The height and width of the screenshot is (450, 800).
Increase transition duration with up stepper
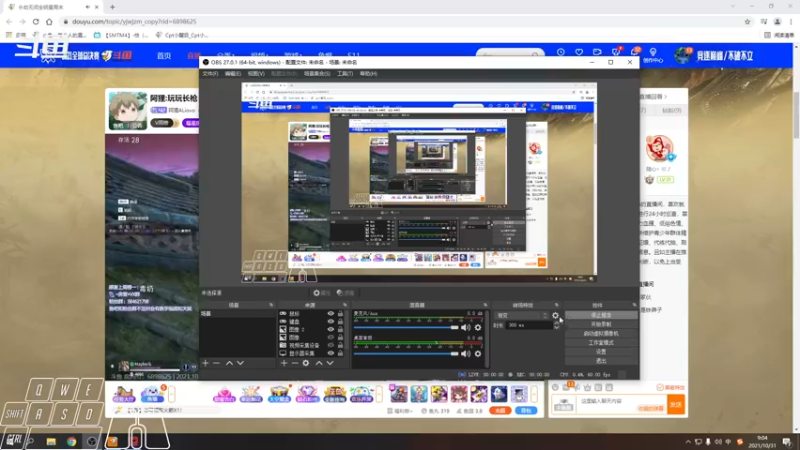[x=556, y=323]
